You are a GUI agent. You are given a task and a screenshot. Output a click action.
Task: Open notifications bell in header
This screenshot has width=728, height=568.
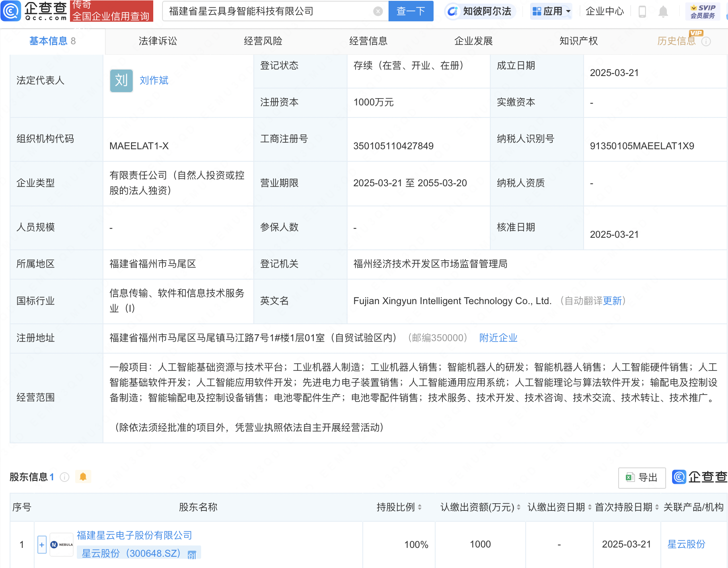tap(663, 11)
